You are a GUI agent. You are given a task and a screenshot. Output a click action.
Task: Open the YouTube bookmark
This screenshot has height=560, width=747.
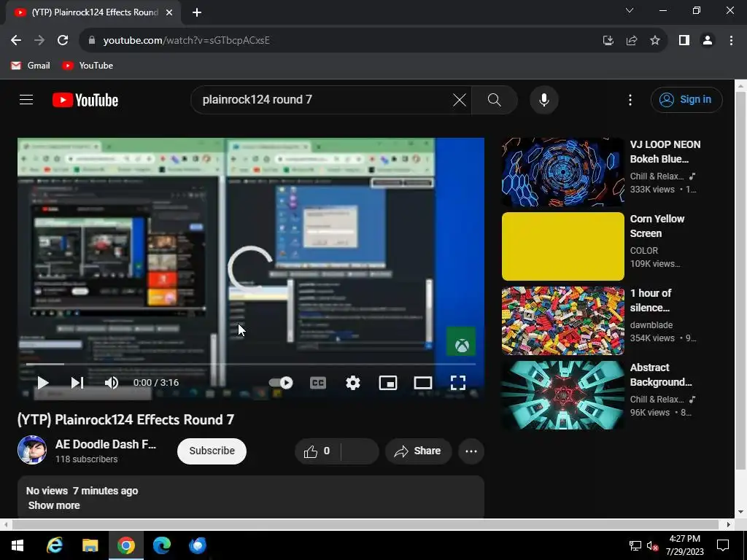click(88, 65)
